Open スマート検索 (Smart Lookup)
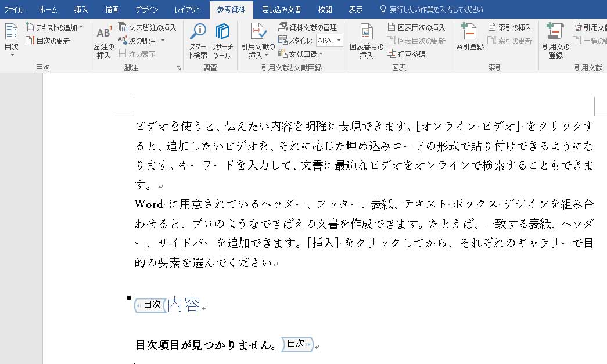The height and width of the screenshot is (364, 607). (x=198, y=42)
